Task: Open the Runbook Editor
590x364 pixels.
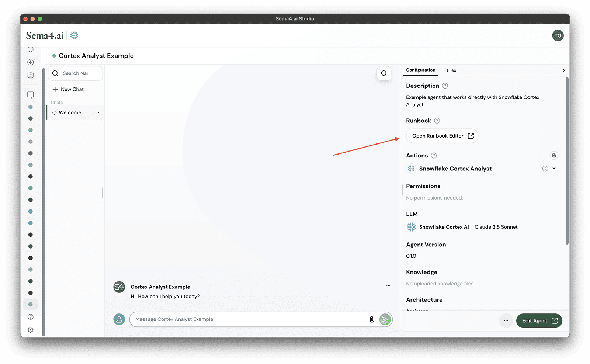Action: [442, 136]
